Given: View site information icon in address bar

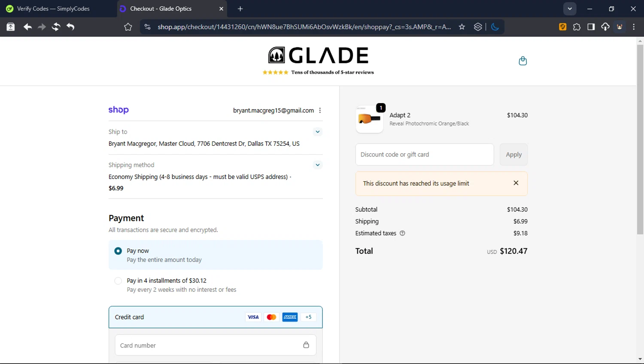Looking at the screenshot, I should pyautogui.click(x=147, y=27).
